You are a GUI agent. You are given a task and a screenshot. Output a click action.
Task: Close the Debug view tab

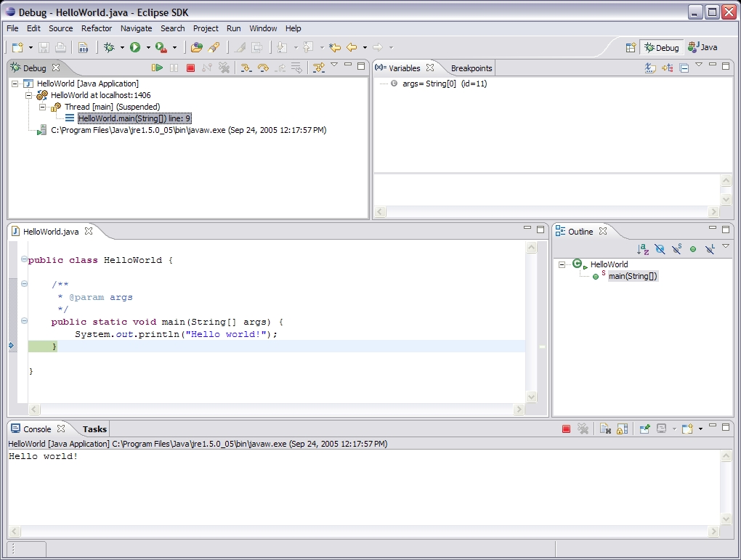(x=56, y=68)
